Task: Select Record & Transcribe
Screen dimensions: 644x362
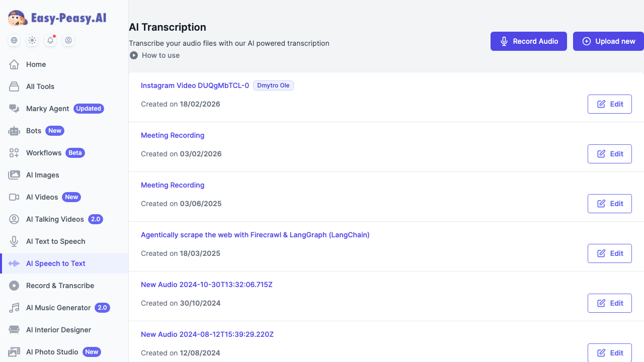Action: [60, 286]
